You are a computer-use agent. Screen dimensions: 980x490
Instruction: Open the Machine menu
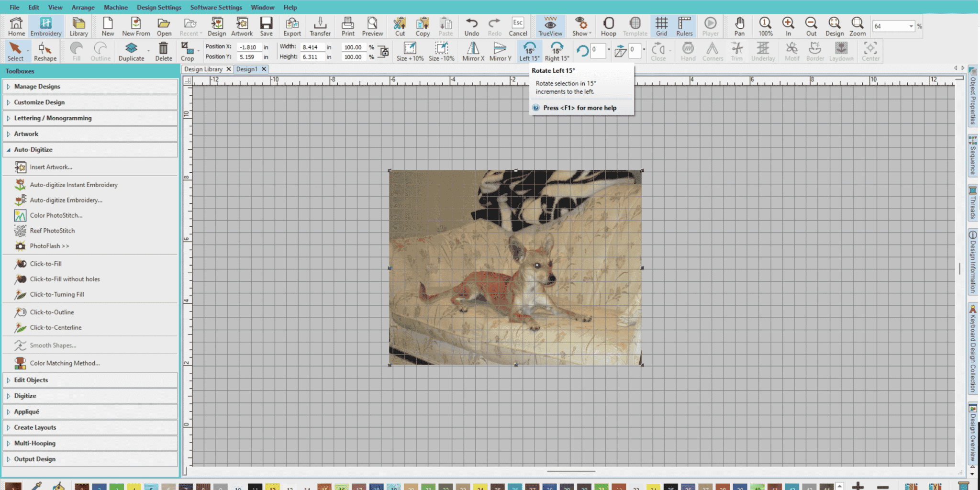point(115,7)
